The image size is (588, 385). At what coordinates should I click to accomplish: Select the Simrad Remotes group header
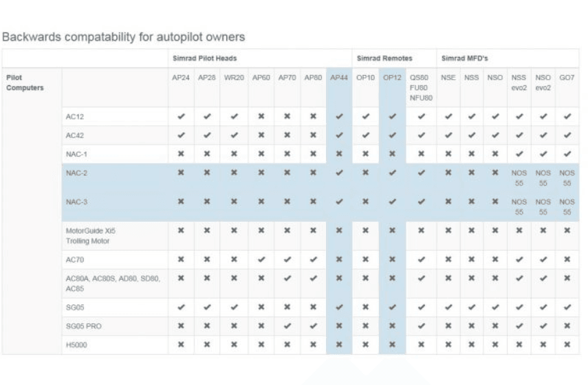point(380,59)
